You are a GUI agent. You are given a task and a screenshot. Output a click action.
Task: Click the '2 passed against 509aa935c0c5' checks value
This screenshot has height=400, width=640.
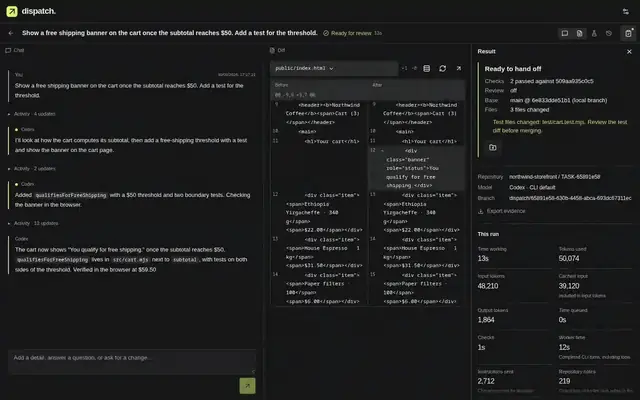[551, 81]
